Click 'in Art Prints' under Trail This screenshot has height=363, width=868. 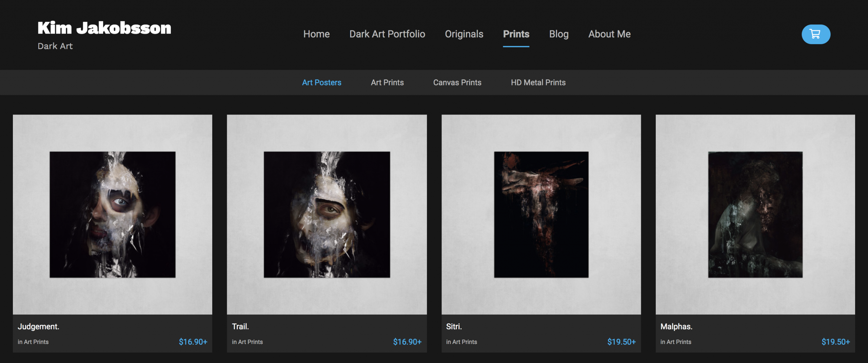coord(247,342)
